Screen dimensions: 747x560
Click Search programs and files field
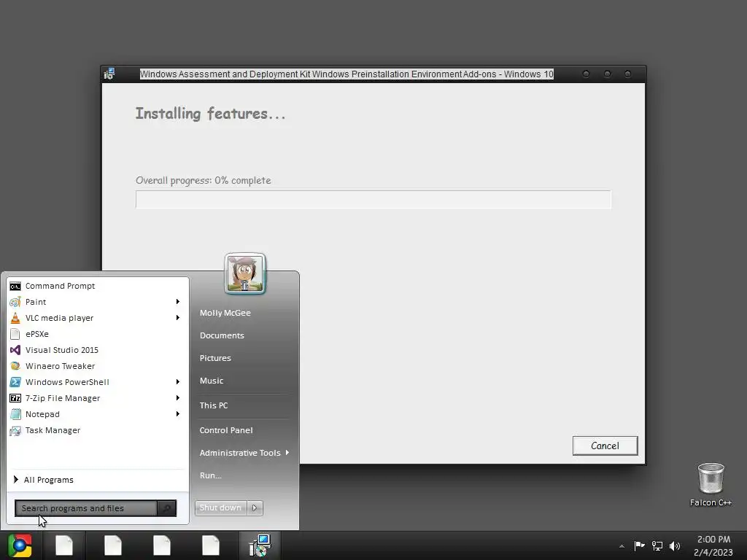tap(86, 508)
